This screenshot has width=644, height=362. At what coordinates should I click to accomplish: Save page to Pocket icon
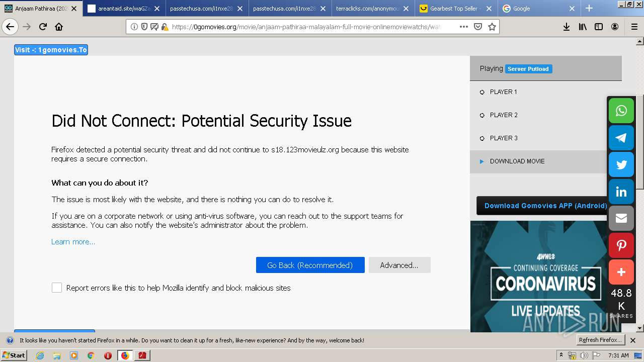coord(478,27)
